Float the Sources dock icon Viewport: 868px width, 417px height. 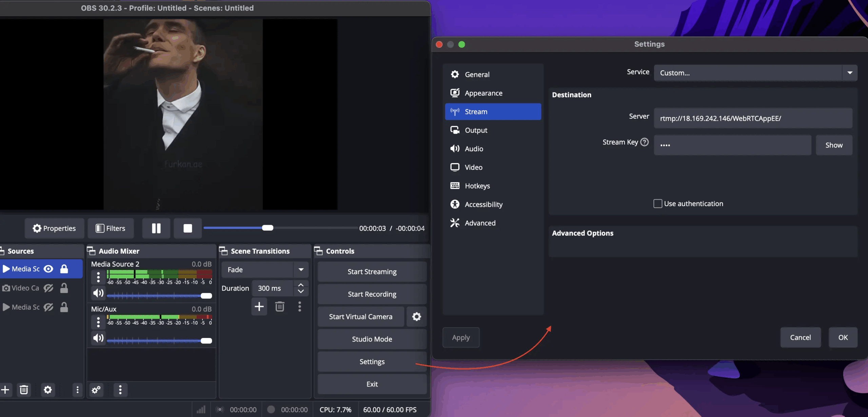pos(2,251)
